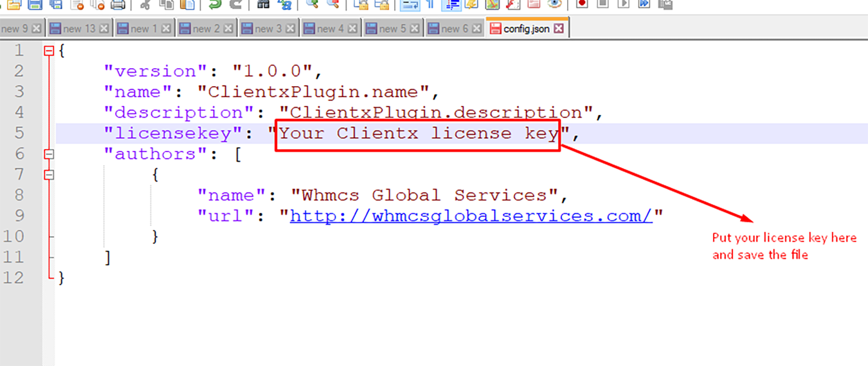Open the whmcsglobalservices.com URL link

click(x=472, y=216)
